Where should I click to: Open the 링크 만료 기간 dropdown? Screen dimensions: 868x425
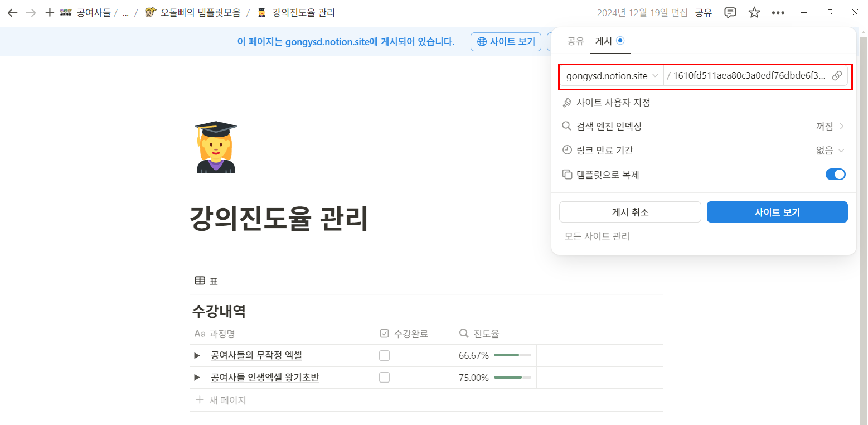(x=830, y=149)
